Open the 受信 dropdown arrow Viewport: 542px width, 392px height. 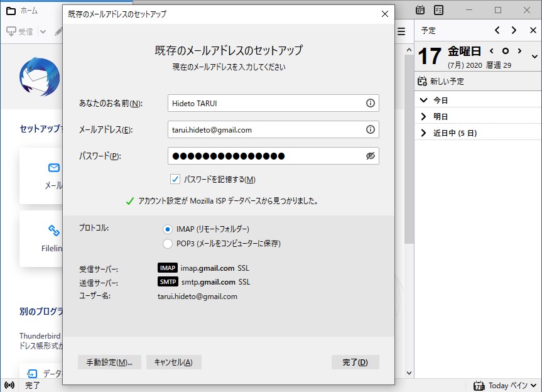(41, 31)
